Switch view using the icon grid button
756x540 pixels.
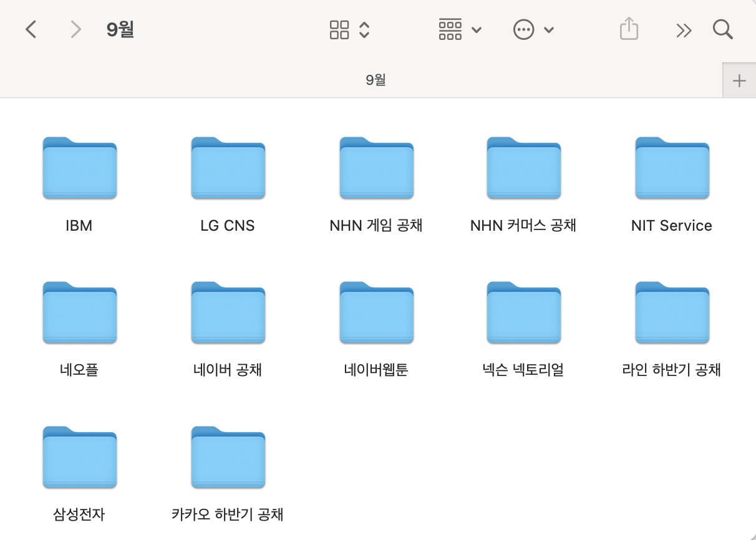click(x=350, y=29)
